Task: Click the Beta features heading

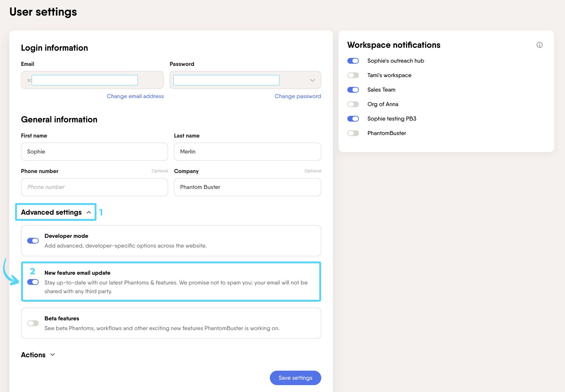Action: (62, 319)
